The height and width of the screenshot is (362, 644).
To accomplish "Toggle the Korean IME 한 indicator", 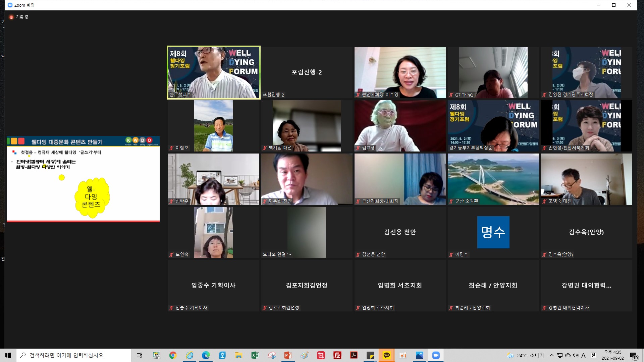I will pos(593,355).
